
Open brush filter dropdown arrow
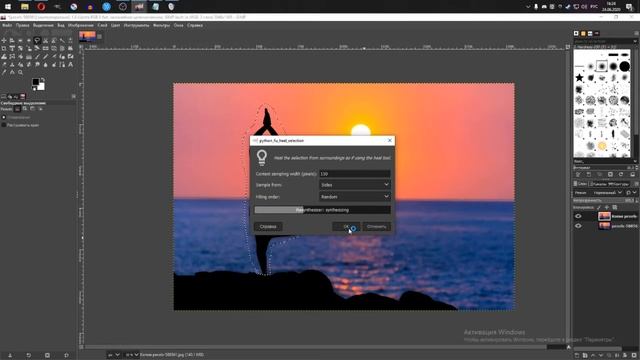635,41
